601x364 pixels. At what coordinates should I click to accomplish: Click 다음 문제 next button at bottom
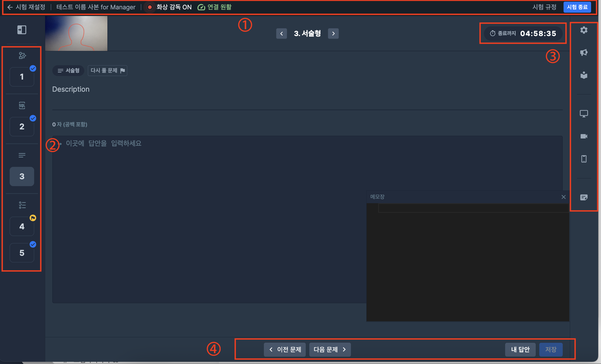tap(330, 349)
